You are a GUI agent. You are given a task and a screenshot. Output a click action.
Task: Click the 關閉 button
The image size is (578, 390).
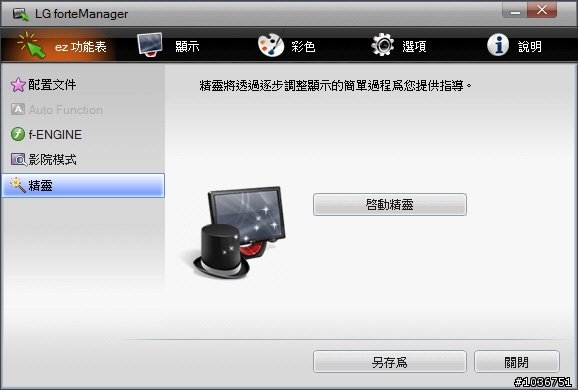(x=516, y=362)
